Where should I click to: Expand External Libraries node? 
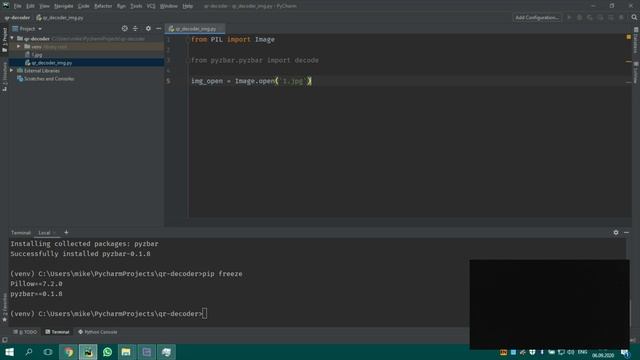coord(12,71)
